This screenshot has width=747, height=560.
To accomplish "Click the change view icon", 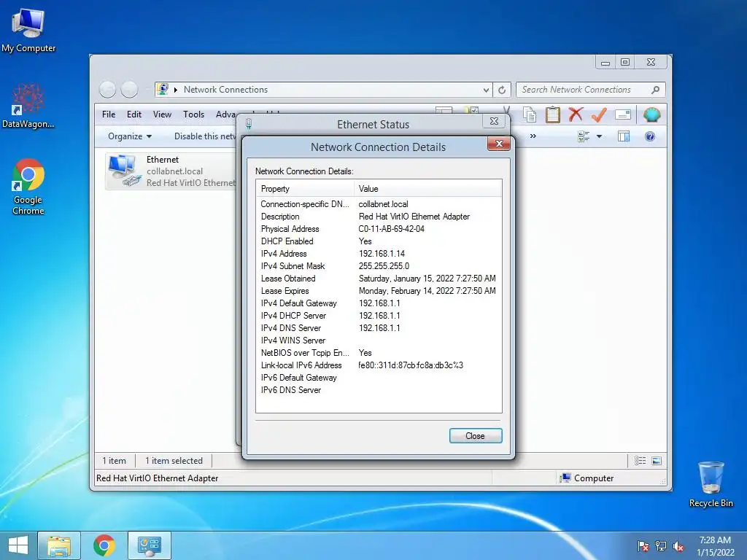I will 584,136.
